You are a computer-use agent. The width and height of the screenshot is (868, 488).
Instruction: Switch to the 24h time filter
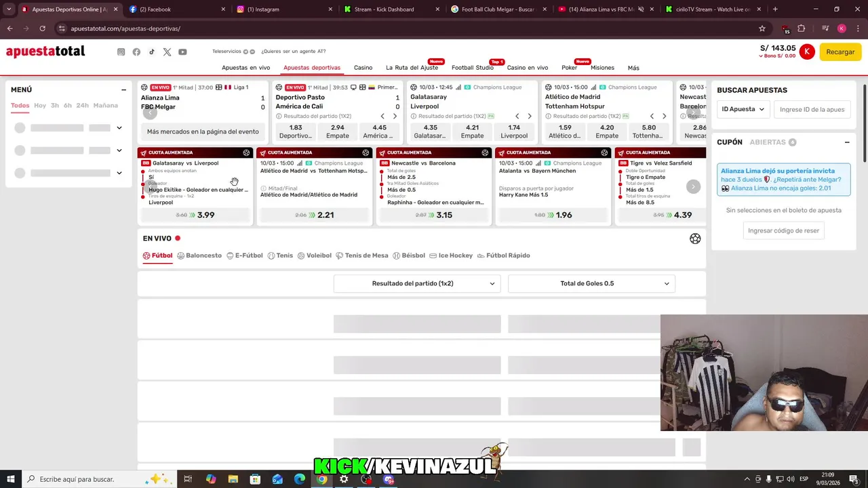[x=82, y=106]
